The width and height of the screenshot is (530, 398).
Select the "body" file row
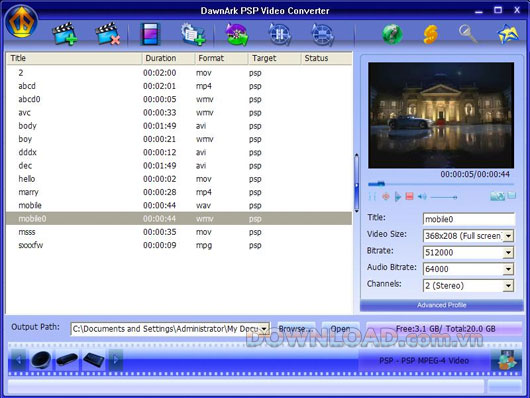click(x=179, y=126)
